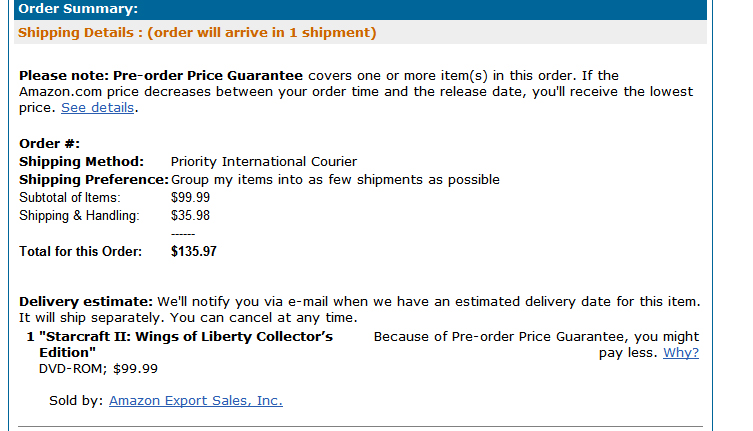Click the Group my items shipping preference text
This screenshot has width=753, height=431.
point(336,180)
